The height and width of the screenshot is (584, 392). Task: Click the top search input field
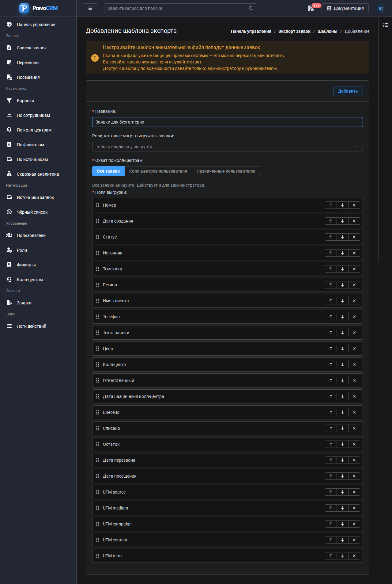pos(181,8)
